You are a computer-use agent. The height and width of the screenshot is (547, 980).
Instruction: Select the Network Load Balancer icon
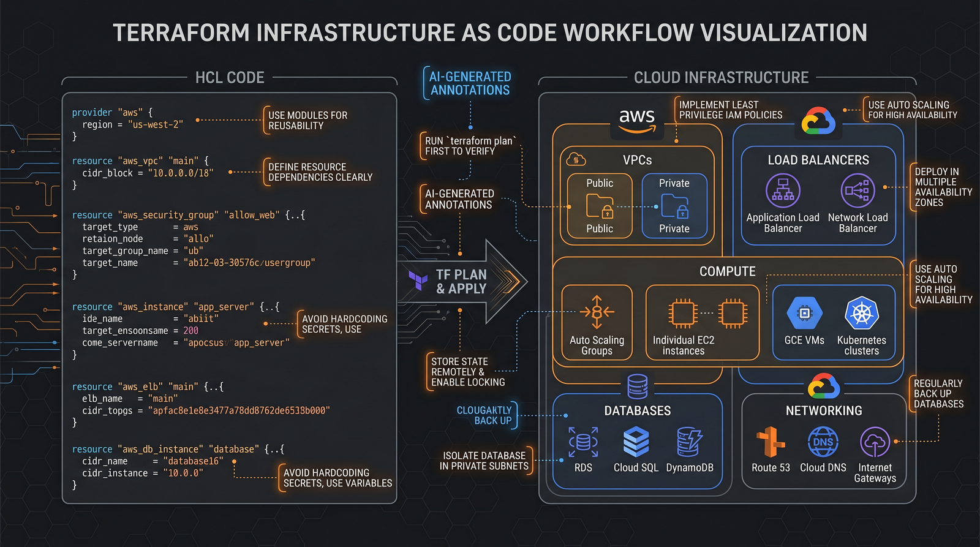point(858,191)
